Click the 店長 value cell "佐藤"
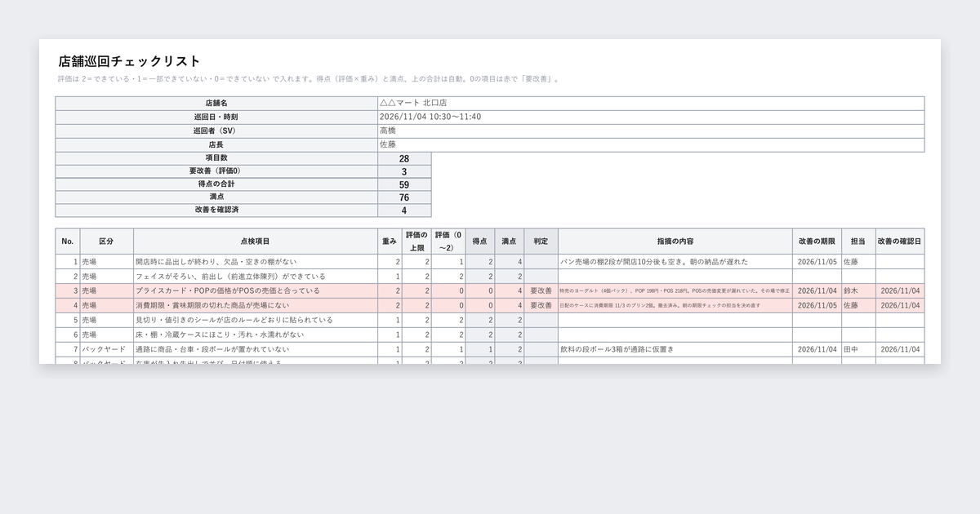This screenshot has height=514, width=980. pyautogui.click(x=651, y=144)
